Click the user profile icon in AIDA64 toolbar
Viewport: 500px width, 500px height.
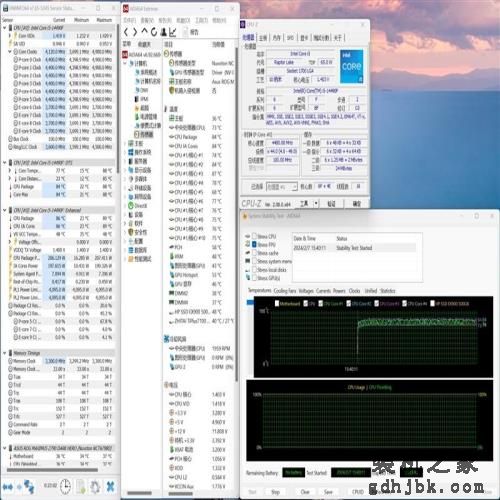(164, 32)
